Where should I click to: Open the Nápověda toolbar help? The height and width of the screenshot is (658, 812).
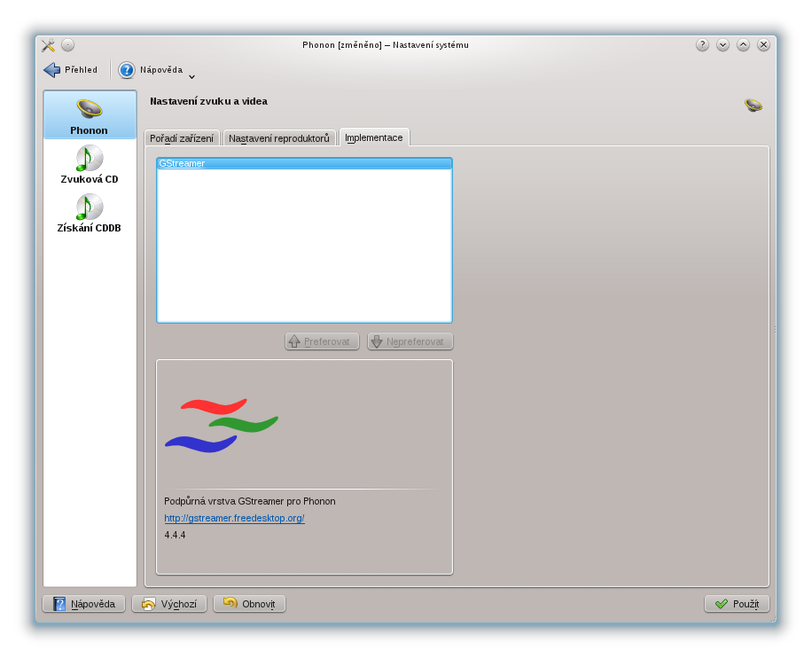click(151, 70)
